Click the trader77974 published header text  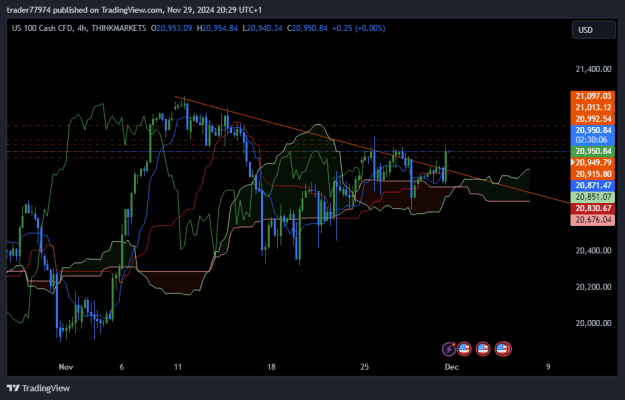point(134,10)
